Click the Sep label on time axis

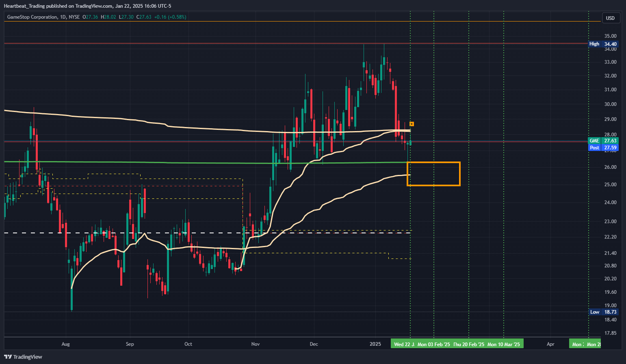130,344
